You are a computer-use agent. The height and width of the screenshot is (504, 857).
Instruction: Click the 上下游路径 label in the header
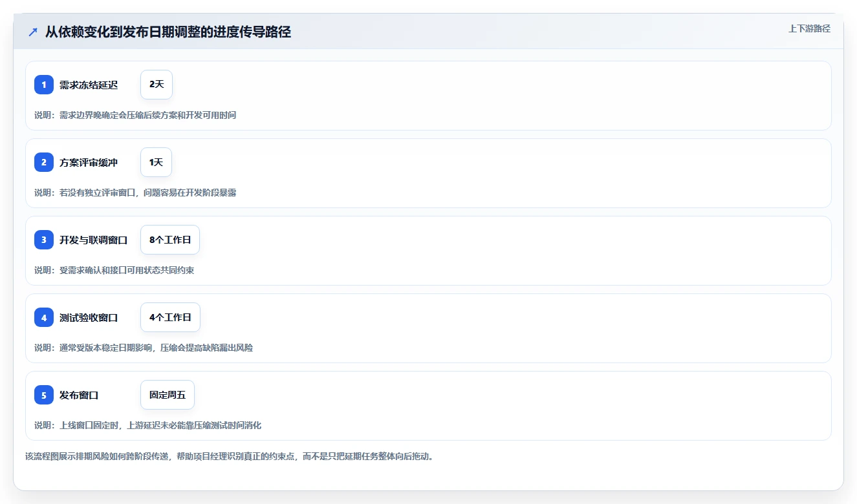(x=809, y=28)
